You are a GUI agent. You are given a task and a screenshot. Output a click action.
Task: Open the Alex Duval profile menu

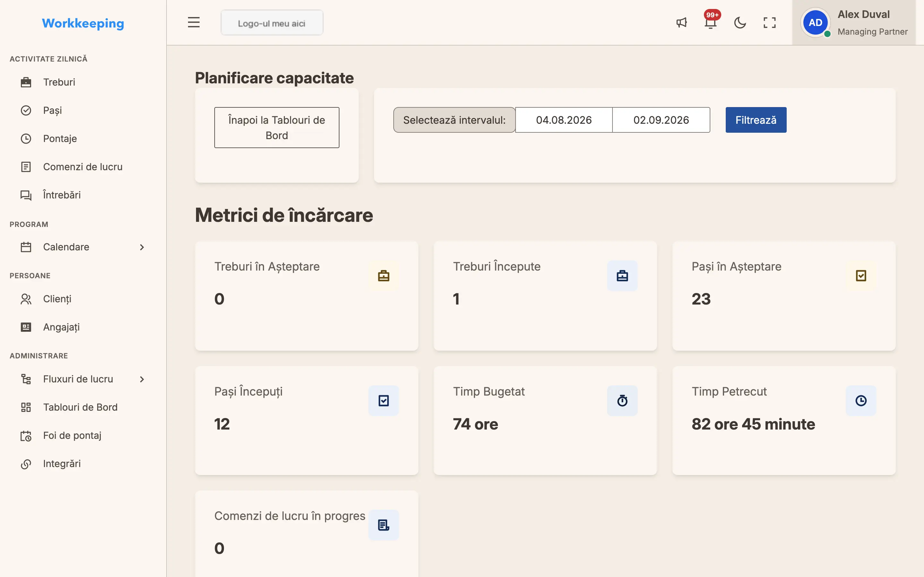coord(854,22)
